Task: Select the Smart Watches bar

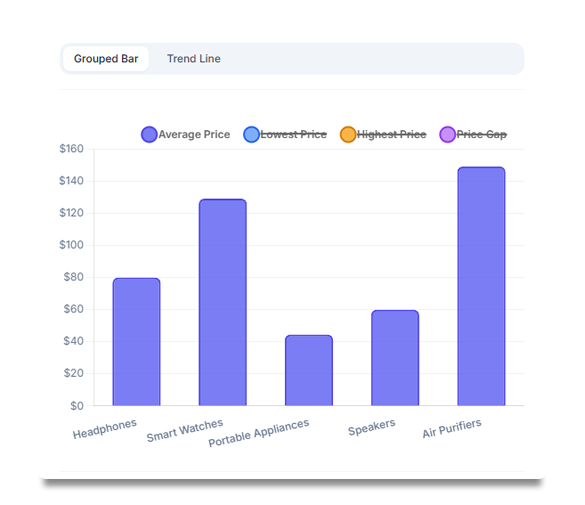Action: click(x=223, y=302)
